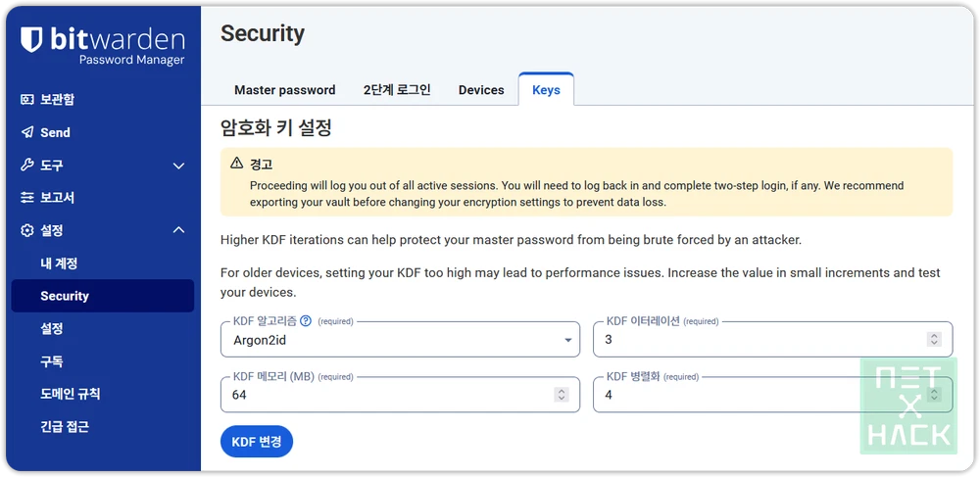Open the Argon2id KDF algorithm dropdown
The height and width of the screenshot is (477, 980).
point(400,340)
